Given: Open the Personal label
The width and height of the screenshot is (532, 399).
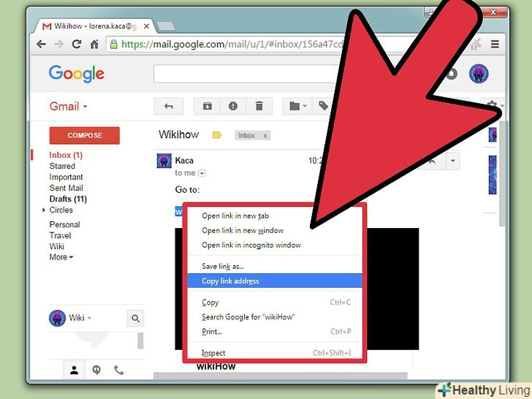Looking at the screenshot, I should (x=65, y=224).
